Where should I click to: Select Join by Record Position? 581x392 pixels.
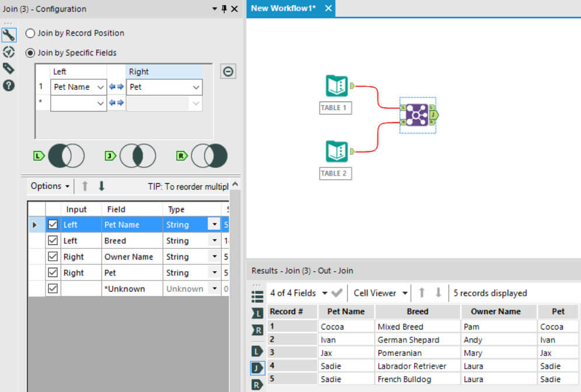pyautogui.click(x=30, y=33)
